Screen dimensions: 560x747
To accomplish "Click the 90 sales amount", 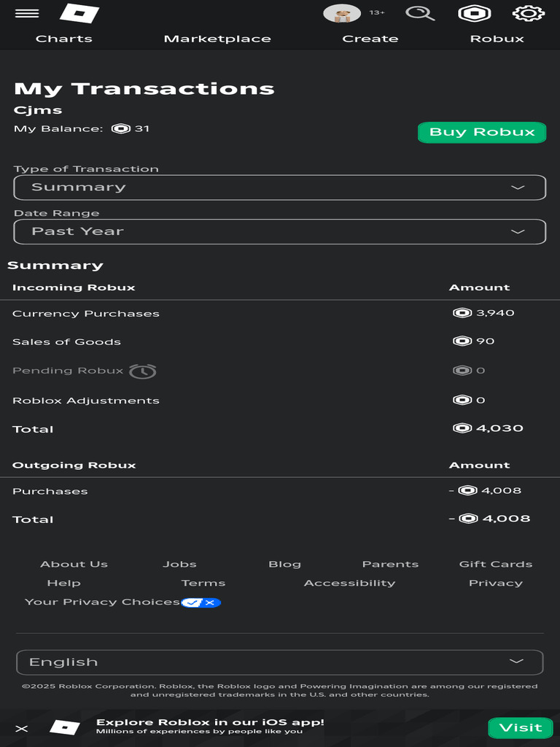I will pos(485,341).
